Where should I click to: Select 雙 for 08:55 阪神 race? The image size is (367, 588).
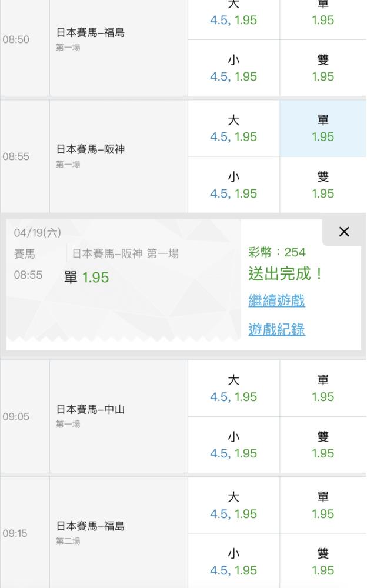tap(323, 185)
